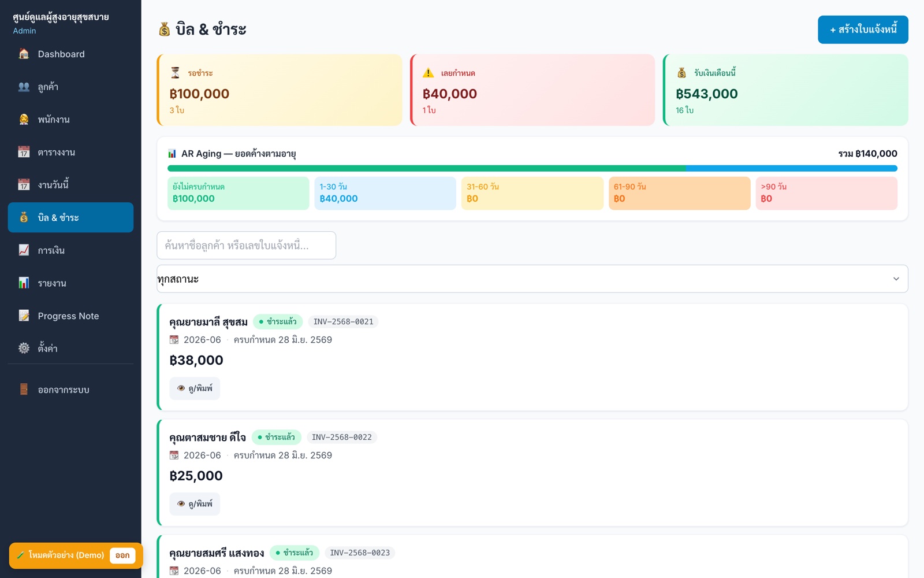Open ตั้งค่า settings page

70,348
